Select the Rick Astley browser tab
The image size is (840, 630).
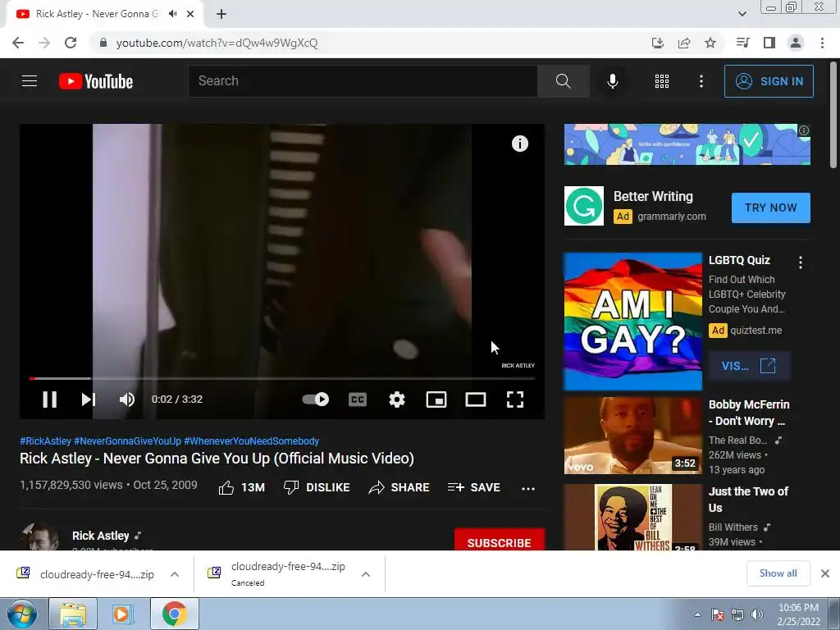[104, 14]
